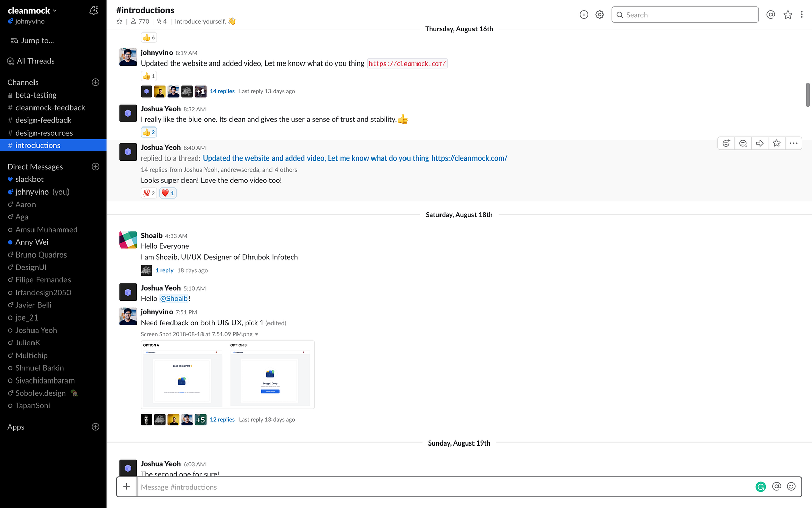812x508 pixels.
Task: Select the introductions channel in sidebar
Action: 53,145
